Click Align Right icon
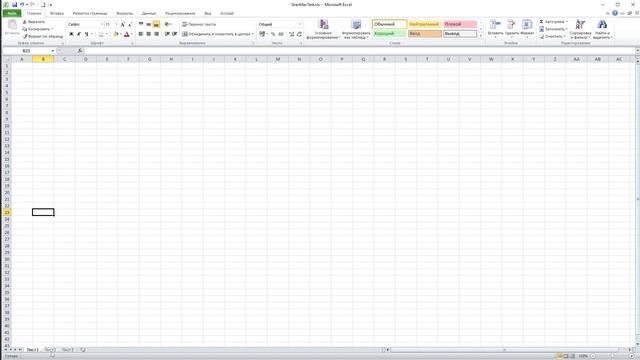Image resolution: width=640 pixels, height=360 pixels. (156, 34)
